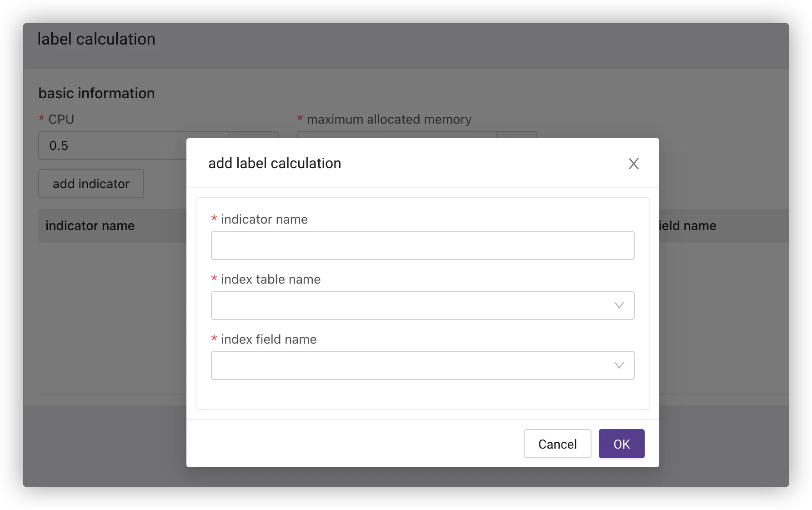The height and width of the screenshot is (510, 812).
Task: Click the indicator name column header
Action: [x=90, y=226]
